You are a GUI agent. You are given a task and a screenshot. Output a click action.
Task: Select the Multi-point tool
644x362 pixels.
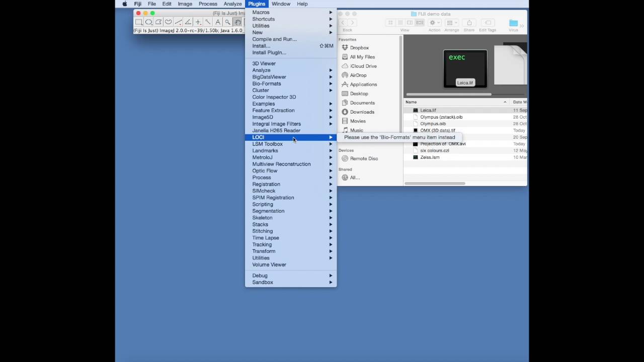[198, 22]
